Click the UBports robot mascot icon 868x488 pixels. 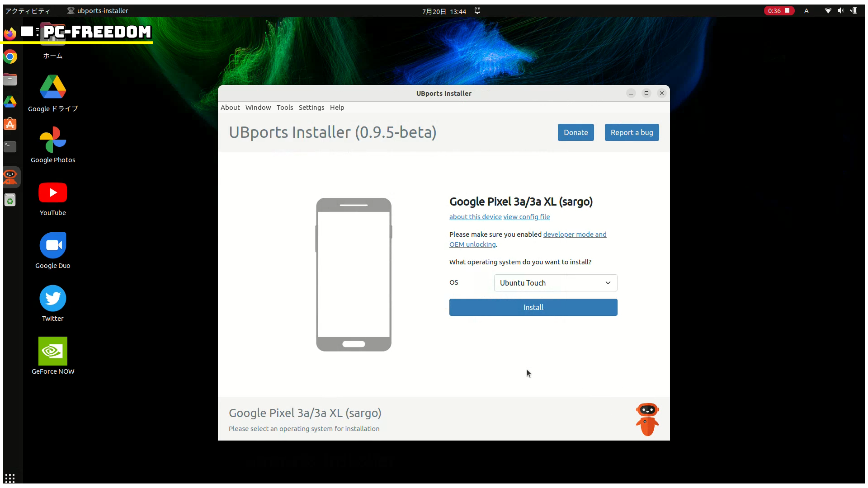click(647, 419)
